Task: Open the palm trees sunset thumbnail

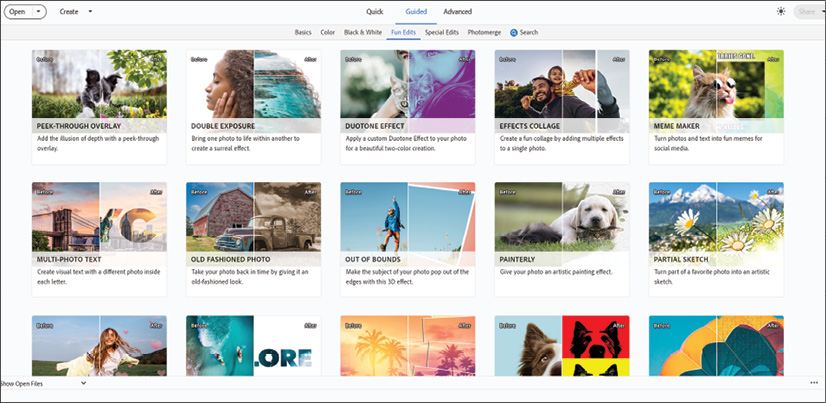Action: [x=408, y=346]
